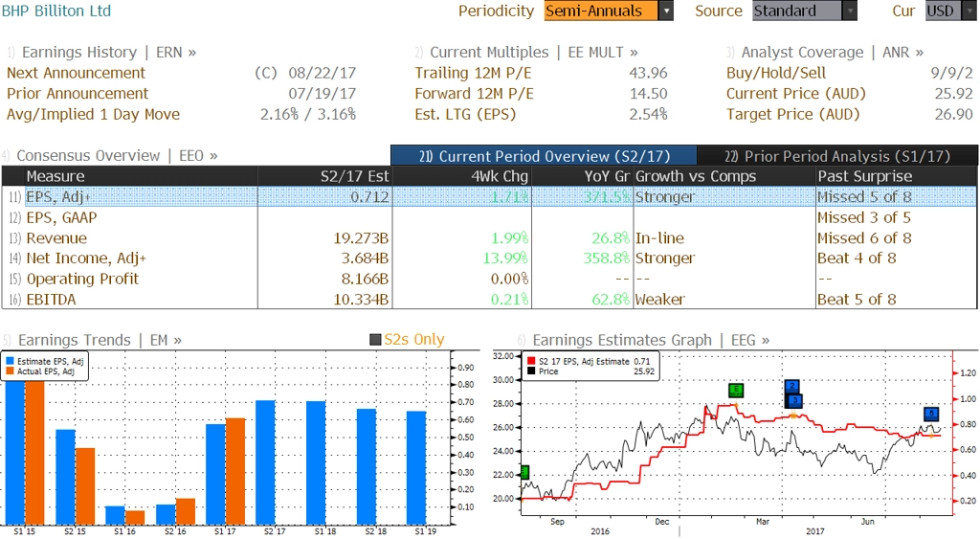Click Revenue estimate 19.273B
This screenshot has width=980, height=539.
[361, 238]
